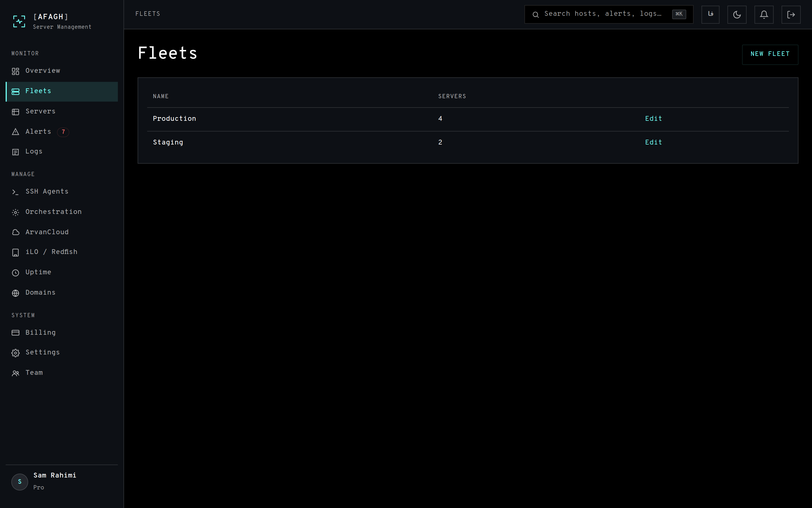812x508 pixels.
Task: Click the MONITOR section label
Action: coord(25,54)
